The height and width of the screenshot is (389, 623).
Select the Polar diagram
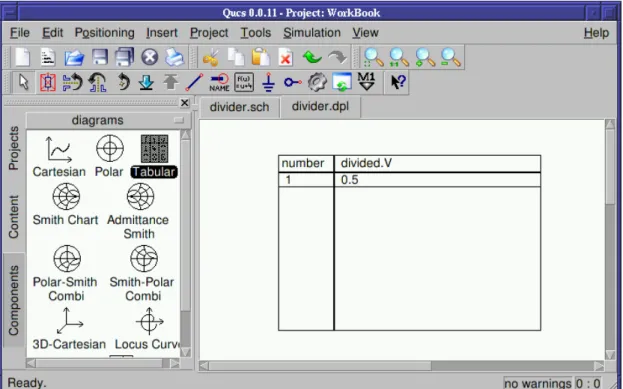click(109, 157)
